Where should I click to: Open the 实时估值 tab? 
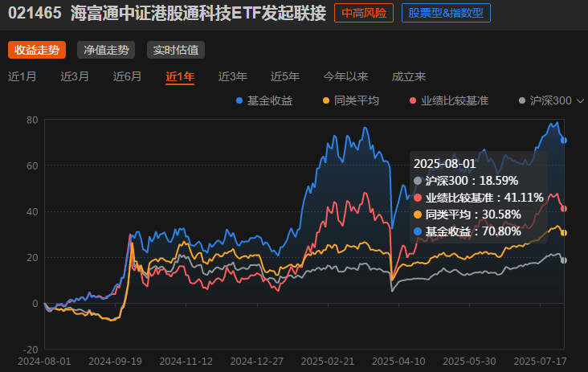[x=176, y=50]
